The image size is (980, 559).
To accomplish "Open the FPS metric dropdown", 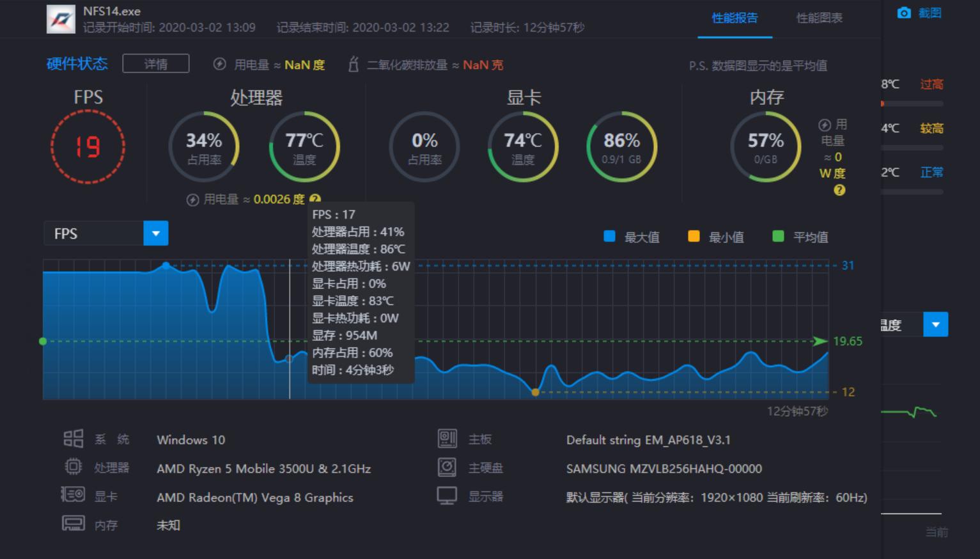I will 155,233.
